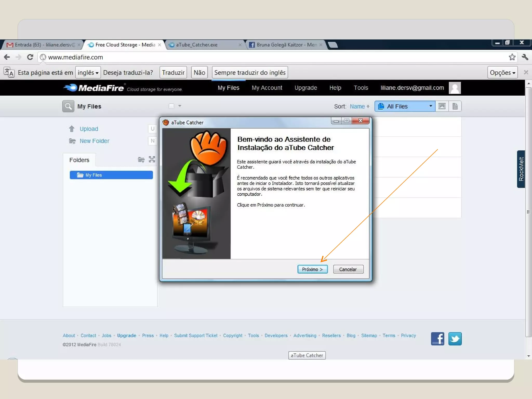This screenshot has width=532, height=399.
Task: Open the inglês language dropdown
Action: (88, 72)
